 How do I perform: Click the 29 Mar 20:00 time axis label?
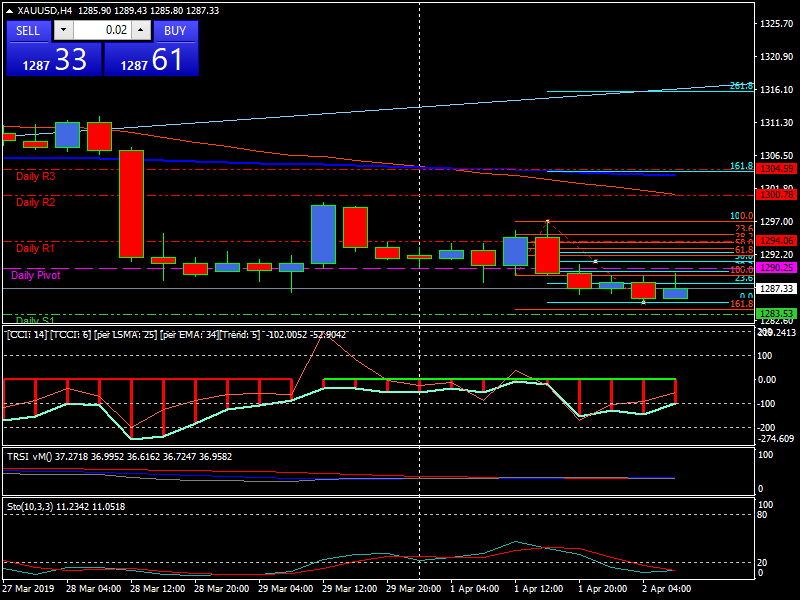click(416, 590)
